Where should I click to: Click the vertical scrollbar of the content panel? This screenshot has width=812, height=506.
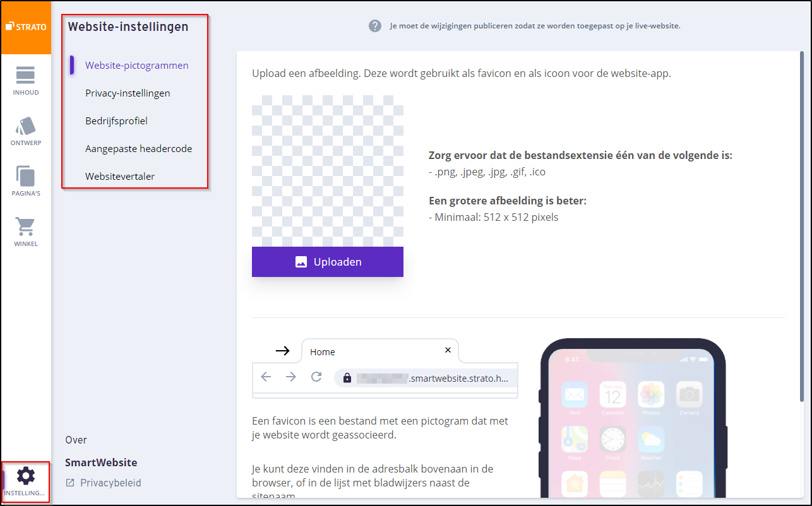(x=802, y=227)
